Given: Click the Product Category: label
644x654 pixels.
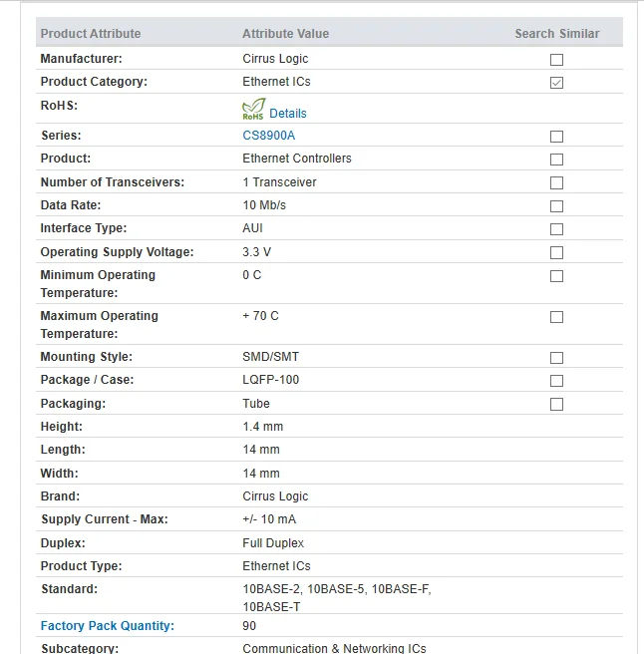Looking at the screenshot, I should [94, 82].
